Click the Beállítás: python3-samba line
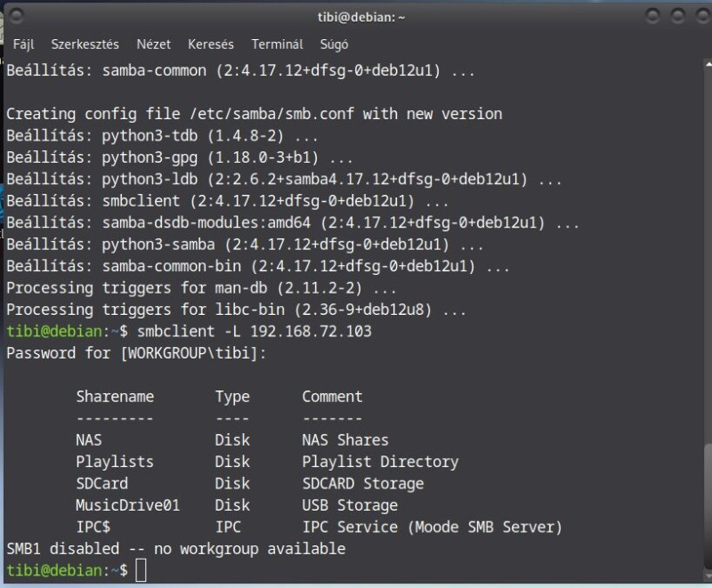 click(x=246, y=245)
